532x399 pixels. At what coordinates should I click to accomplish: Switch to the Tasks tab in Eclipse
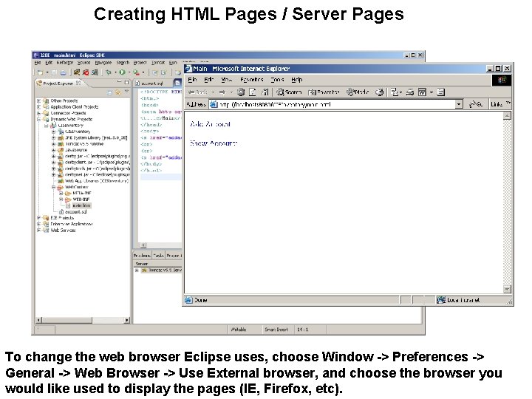tap(158, 256)
